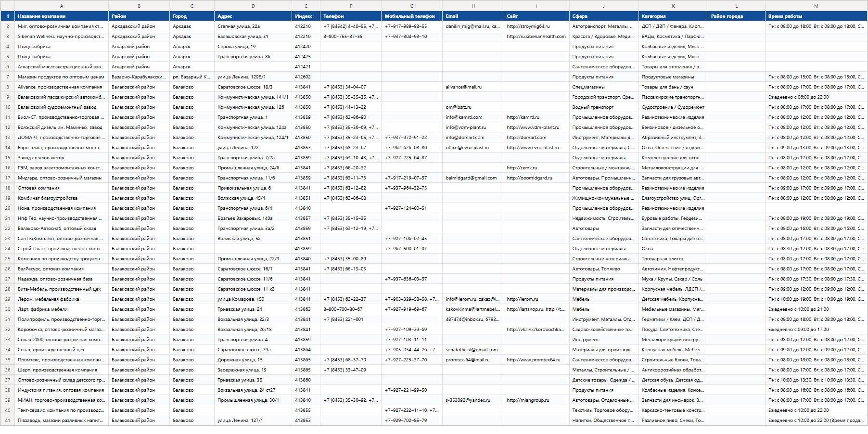
Task: Select postal index "413863"
Action: point(306,309)
